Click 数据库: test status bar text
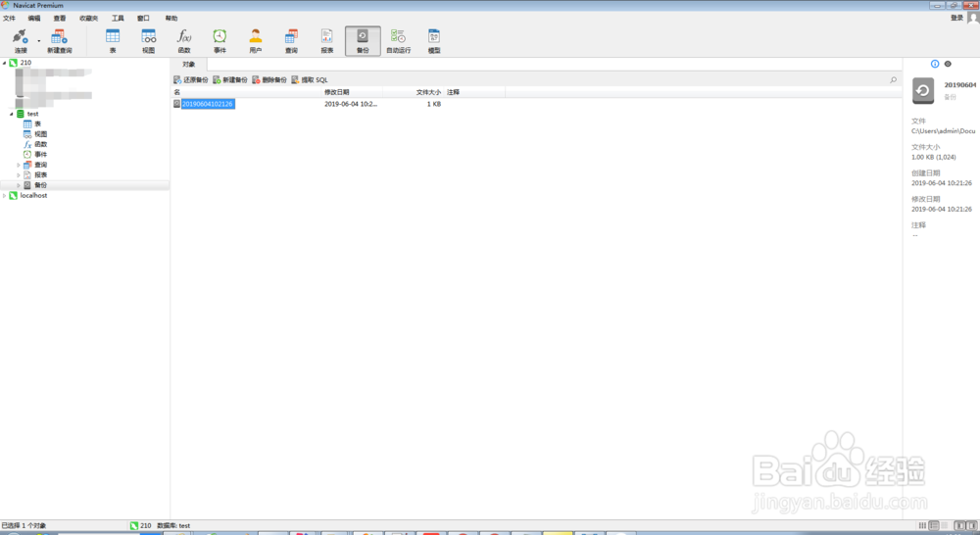 pos(173,525)
